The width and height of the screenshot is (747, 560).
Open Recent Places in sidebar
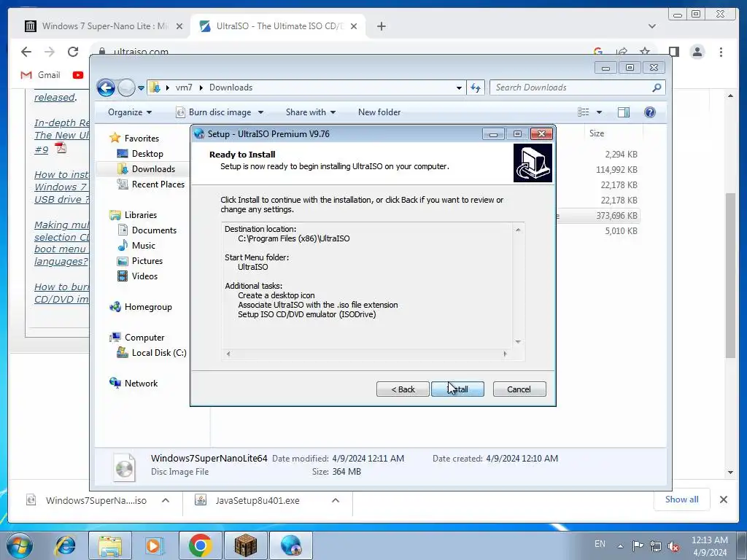pos(158,184)
